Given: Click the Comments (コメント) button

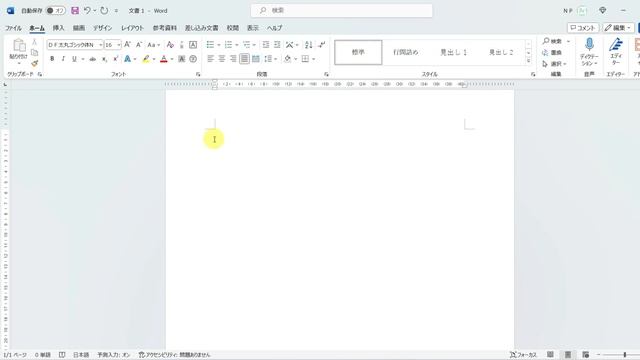Looking at the screenshot, I should pos(583,28).
